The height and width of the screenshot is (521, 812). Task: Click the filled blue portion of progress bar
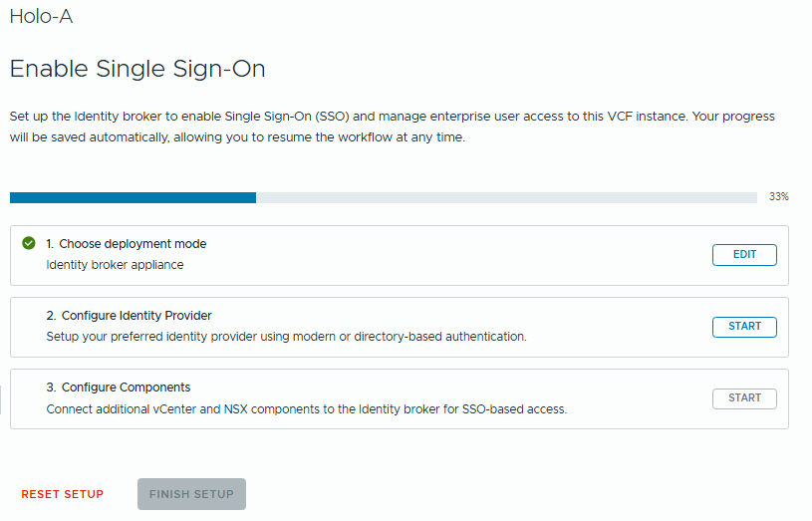(x=133, y=197)
